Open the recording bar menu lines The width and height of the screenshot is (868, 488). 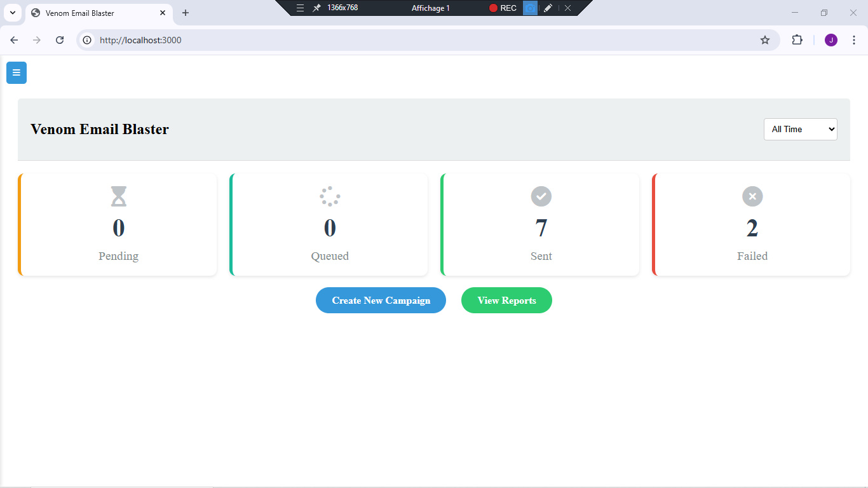point(300,8)
